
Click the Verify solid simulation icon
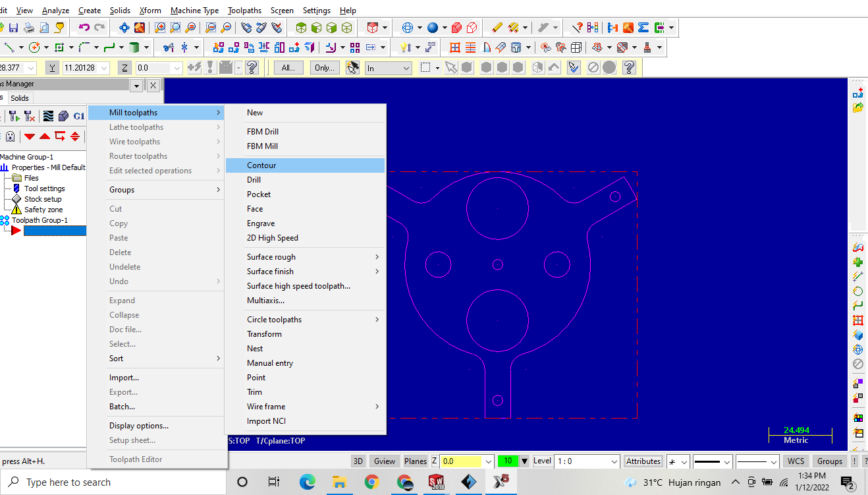[64, 116]
